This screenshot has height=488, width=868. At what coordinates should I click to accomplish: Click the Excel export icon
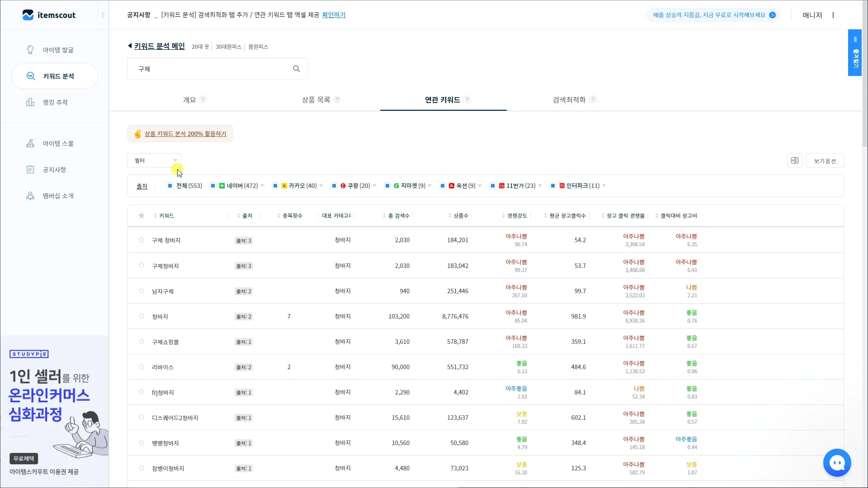click(794, 161)
